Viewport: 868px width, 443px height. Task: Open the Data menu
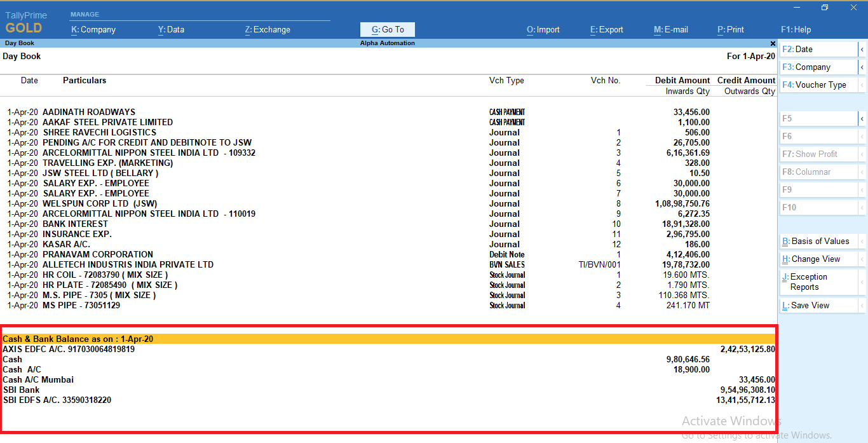click(x=170, y=29)
